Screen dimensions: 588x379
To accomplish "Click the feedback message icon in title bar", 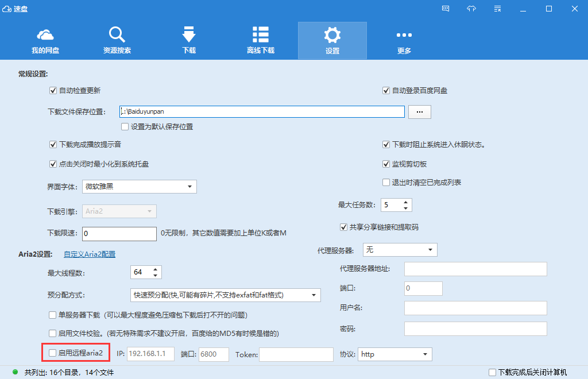I will (446, 8).
